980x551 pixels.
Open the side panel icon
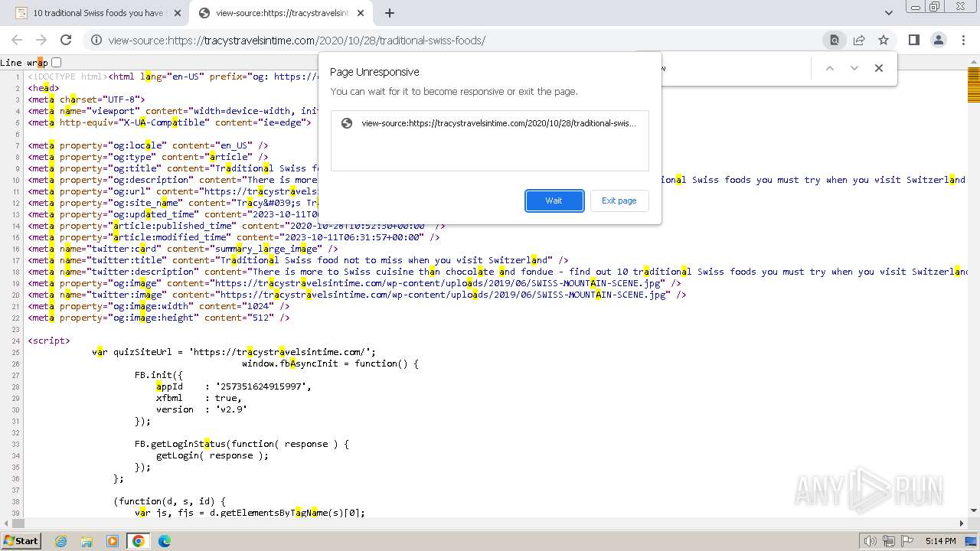pos(913,40)
